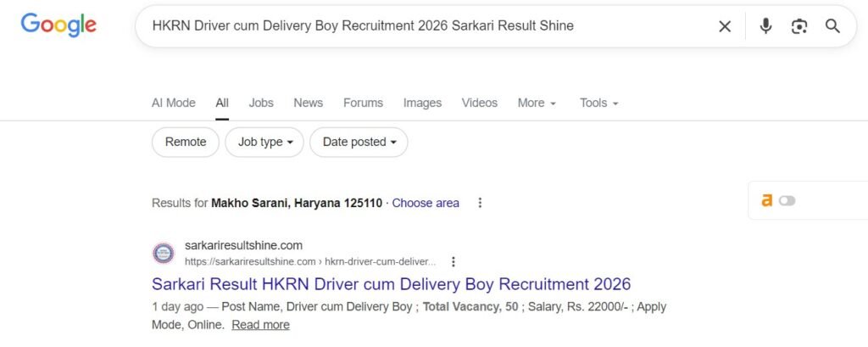Open the More dropdown menu
Viewport: 868px width, 347px height.
(537, 103)
